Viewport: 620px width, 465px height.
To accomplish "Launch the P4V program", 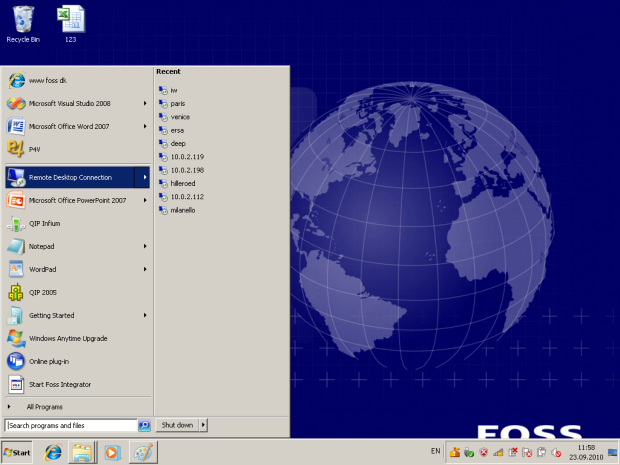I will pos(77,149).
